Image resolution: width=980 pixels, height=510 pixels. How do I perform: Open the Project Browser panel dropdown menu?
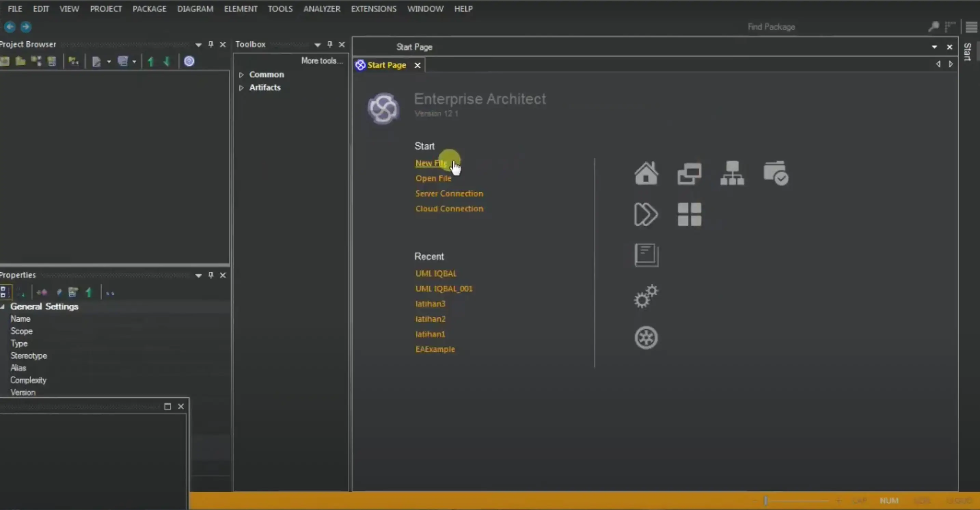tap(198, 45)
